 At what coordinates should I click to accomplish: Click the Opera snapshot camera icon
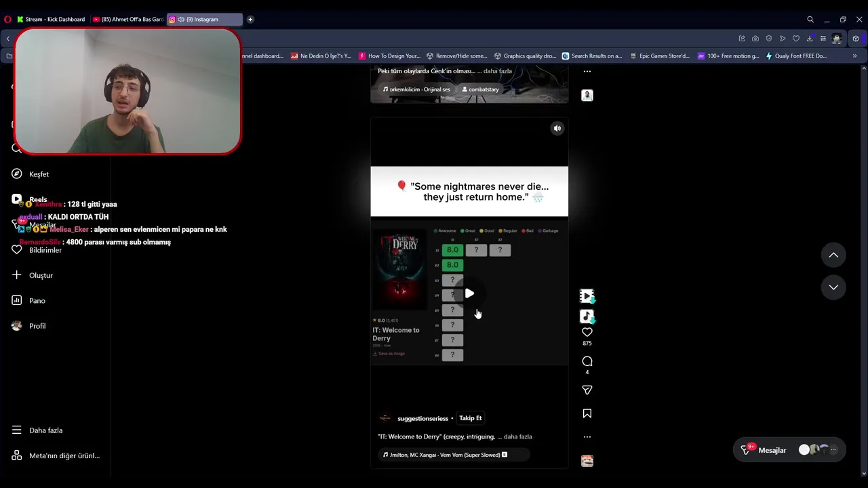[x=755, y=39]
